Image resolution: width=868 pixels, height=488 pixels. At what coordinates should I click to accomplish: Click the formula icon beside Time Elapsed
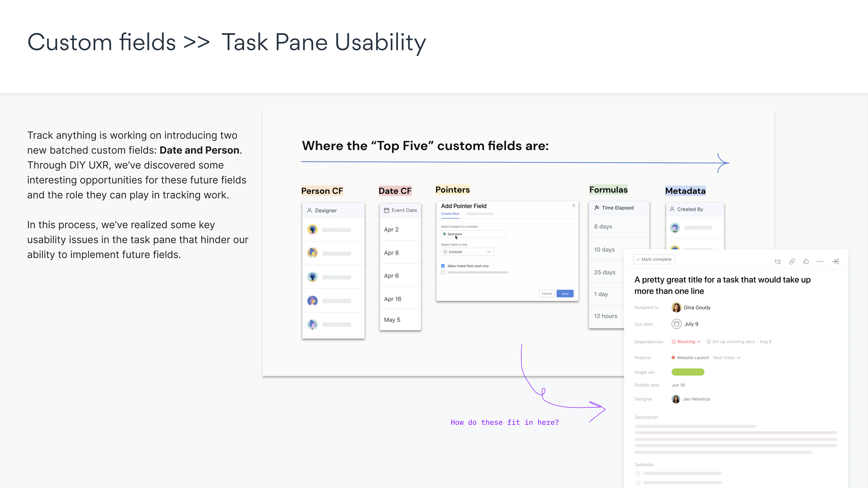[x=597, y=207]
